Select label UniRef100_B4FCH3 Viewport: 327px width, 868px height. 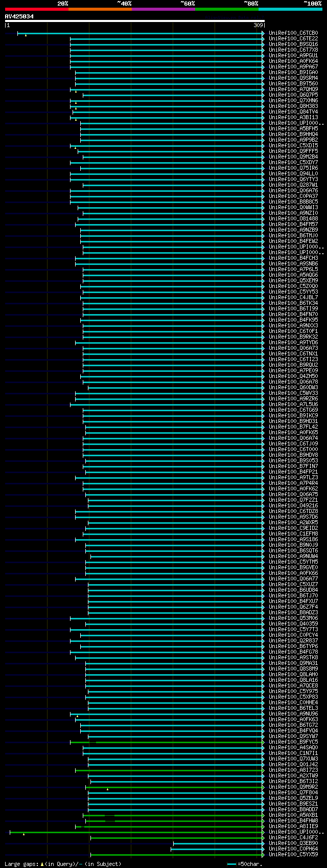click(x=293, y=258)
